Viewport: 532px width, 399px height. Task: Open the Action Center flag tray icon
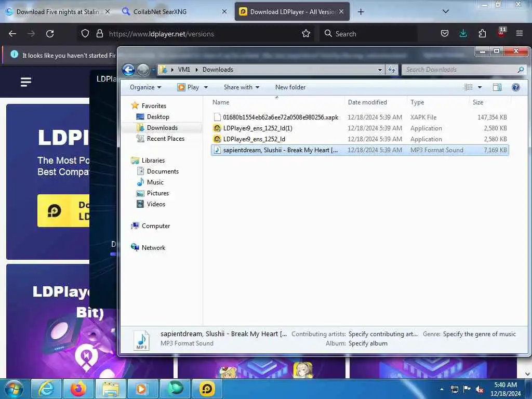[467, 389]
